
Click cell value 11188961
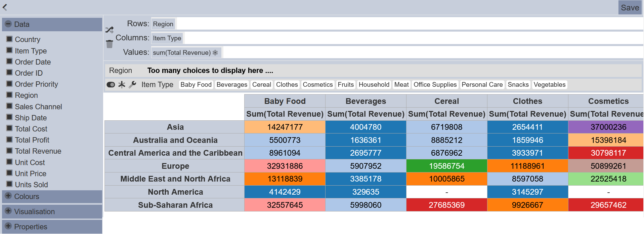(527, 166)
